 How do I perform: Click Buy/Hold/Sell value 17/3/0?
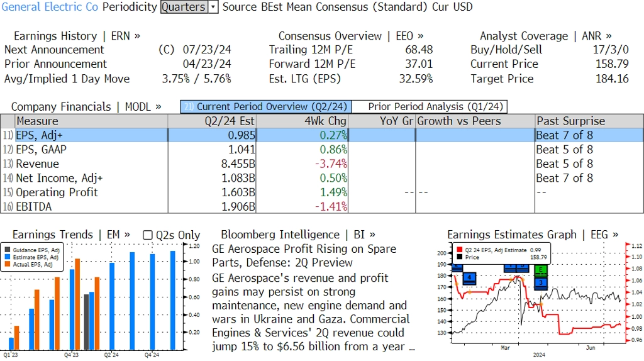point(611,50)
